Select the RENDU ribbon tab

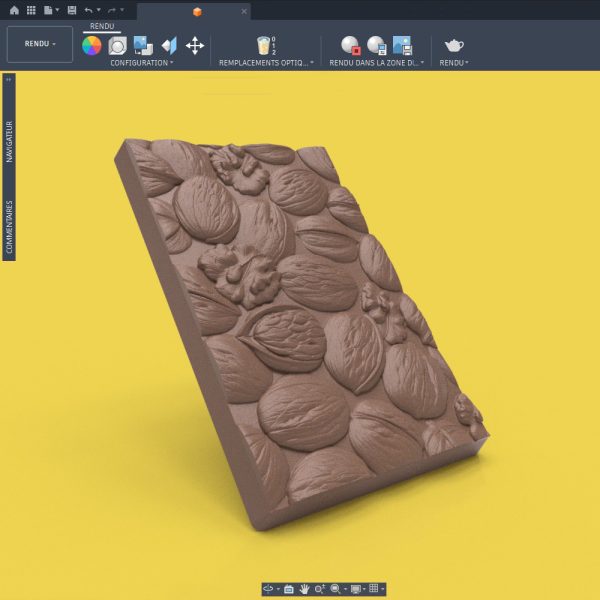click(102, 26)
